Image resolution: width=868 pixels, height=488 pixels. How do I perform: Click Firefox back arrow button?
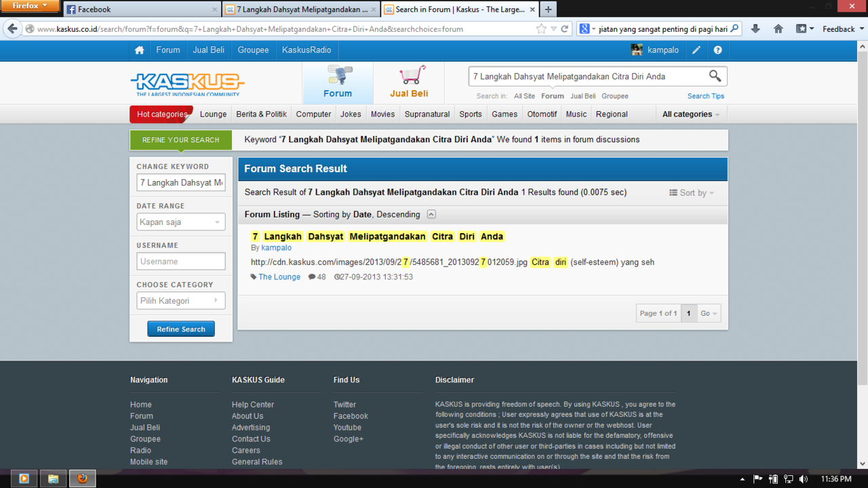pos(12,29)
